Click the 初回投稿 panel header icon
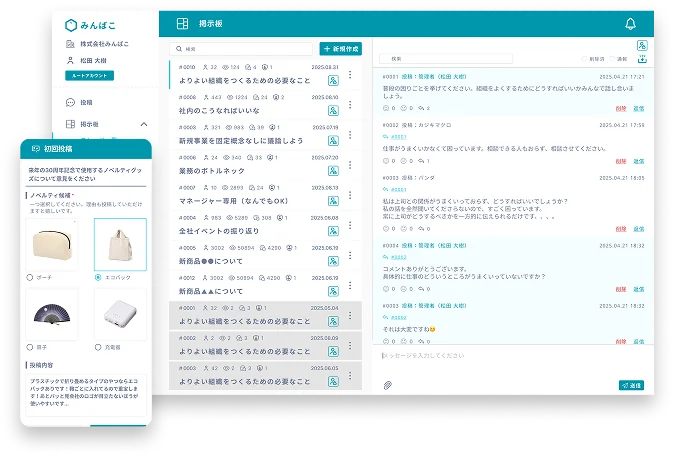The width and height of the screenshot is (674, 457). [x=36, y=149]
